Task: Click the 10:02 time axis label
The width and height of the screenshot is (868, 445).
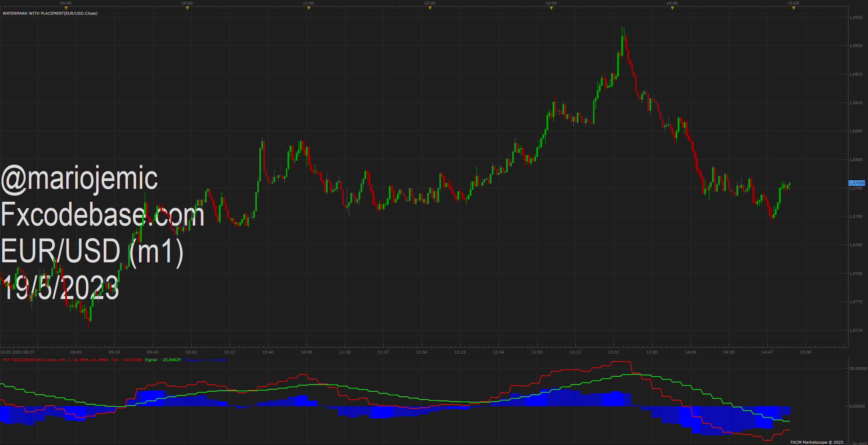Action: (x=191, y=352)
